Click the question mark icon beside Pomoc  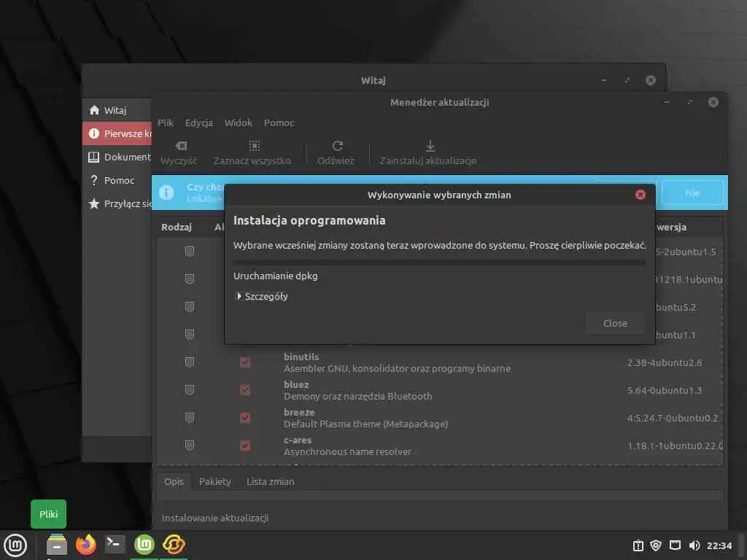click(x=94, y=180)
